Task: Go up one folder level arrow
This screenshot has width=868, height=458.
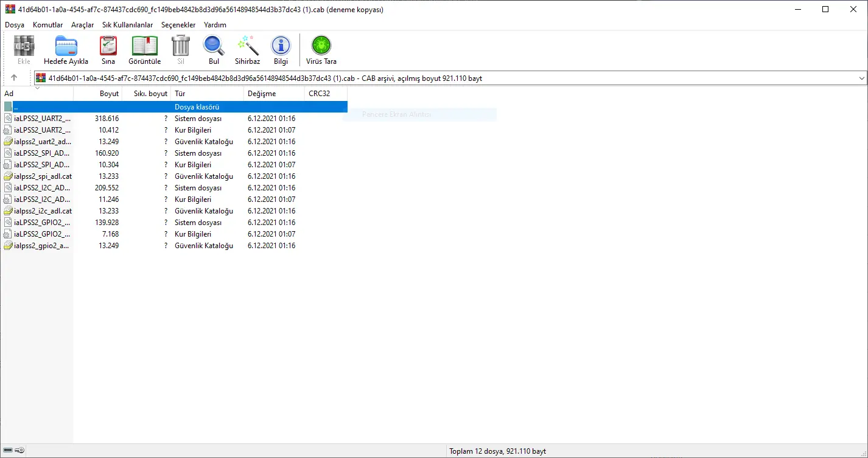Action: pyautogui.click(x=14, y=78)
